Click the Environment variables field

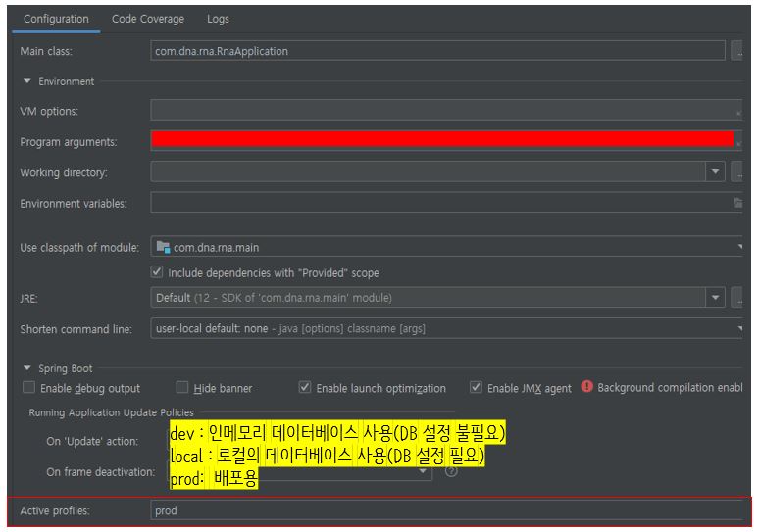coord(446,203)
